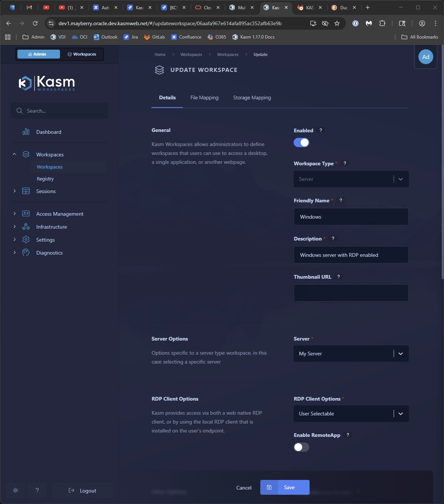Click the Friendly Name field containing Windows
This screenshot has height=504, width=444.
[351, 217]
